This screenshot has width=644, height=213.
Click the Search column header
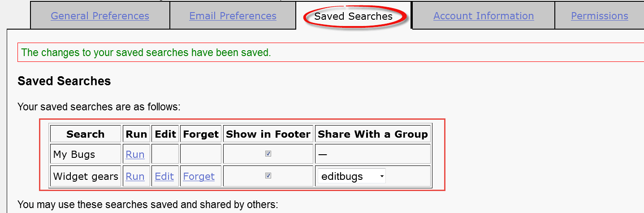(x=85, y=134)
